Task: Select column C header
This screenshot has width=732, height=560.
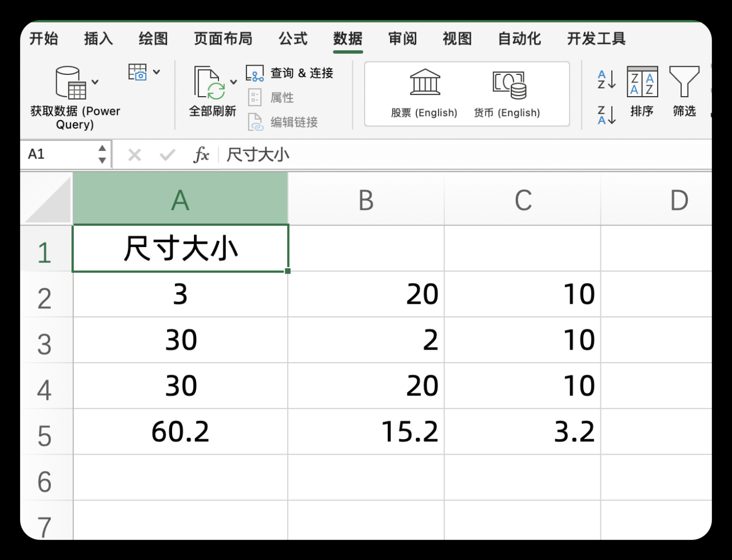Action: (x=523, y=199)
